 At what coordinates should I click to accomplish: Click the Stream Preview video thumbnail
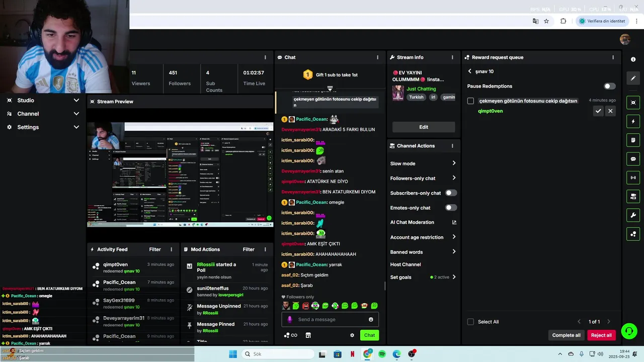tap(180, 174)
